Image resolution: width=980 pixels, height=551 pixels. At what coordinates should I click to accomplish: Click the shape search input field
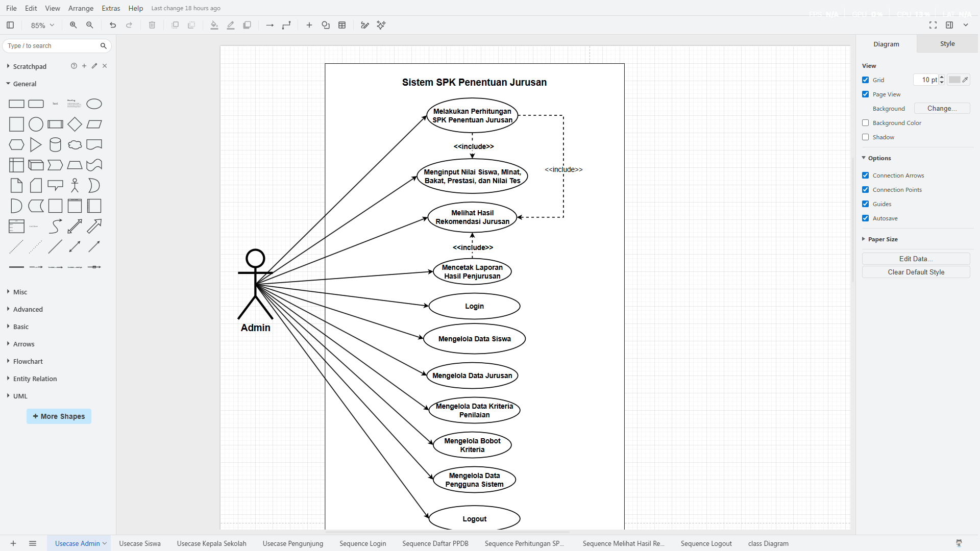coord(51,46)
